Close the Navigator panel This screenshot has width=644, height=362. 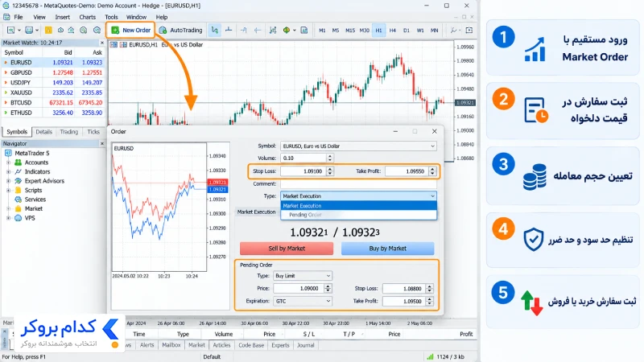(x=102, y=144)
